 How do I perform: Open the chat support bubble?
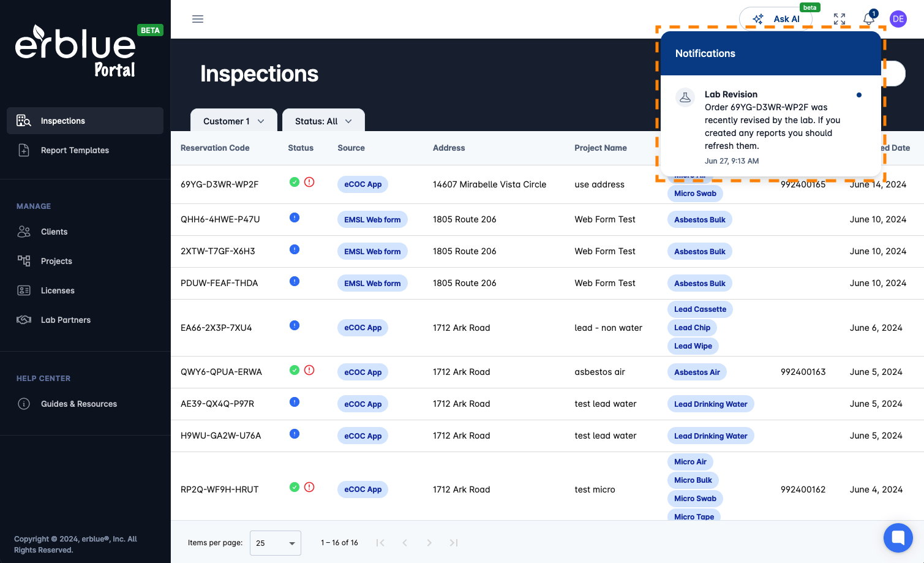coord(898,538)
